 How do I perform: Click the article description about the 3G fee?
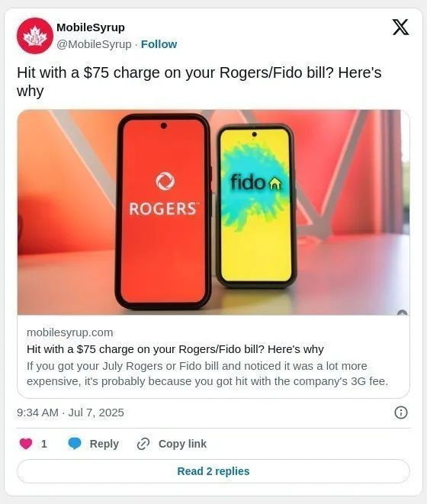[207, 374]
